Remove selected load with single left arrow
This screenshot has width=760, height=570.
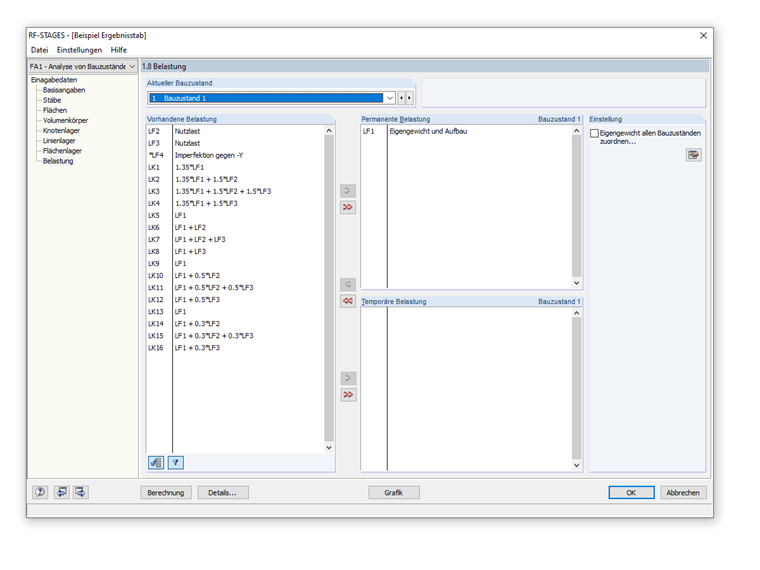348,284
